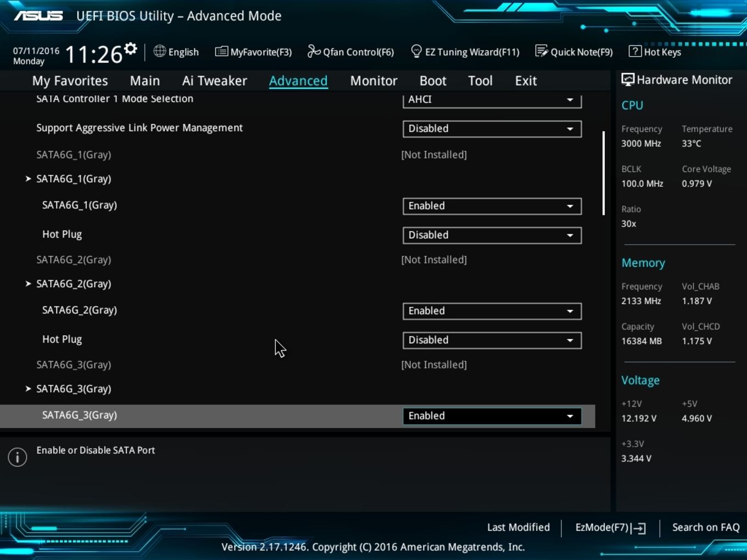Select the Advanced tab
This screenshot has width=747, height=560.
(298, 81)
